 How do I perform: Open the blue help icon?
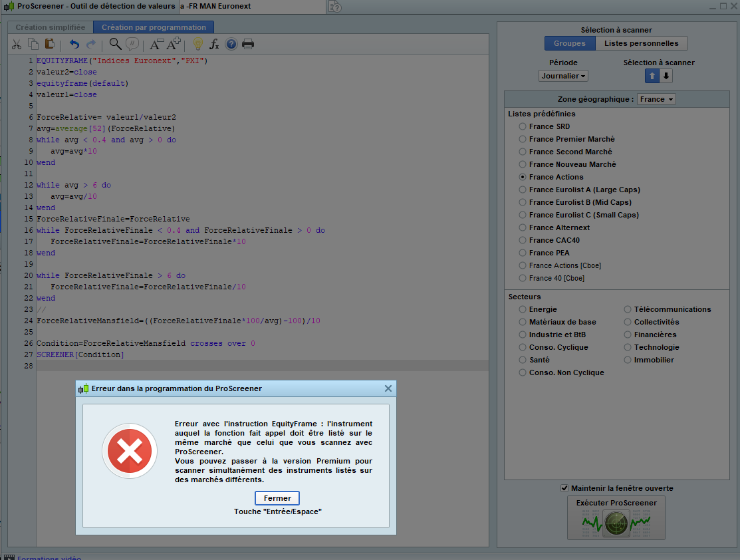click(x=231, y=44)
